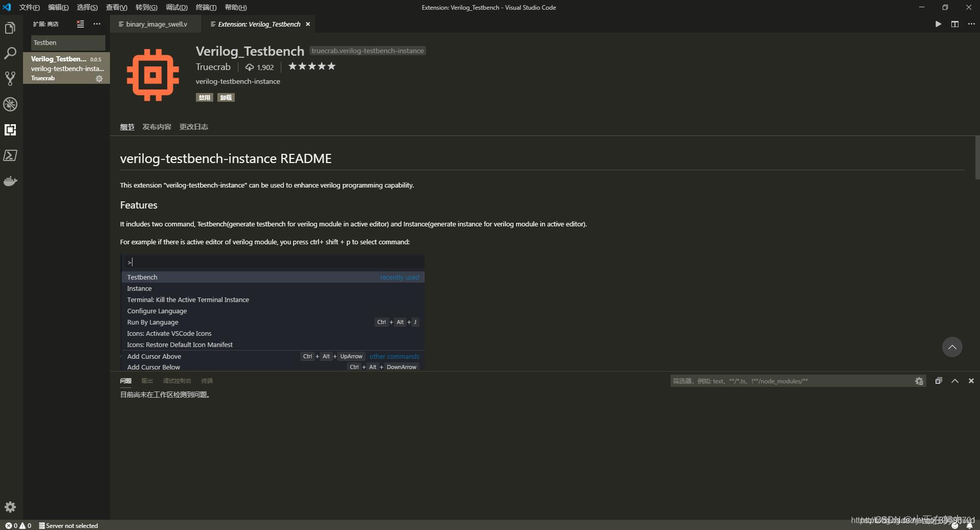Click Server not selected status item
The image size is (980, 530).
(x=68, y=525)
